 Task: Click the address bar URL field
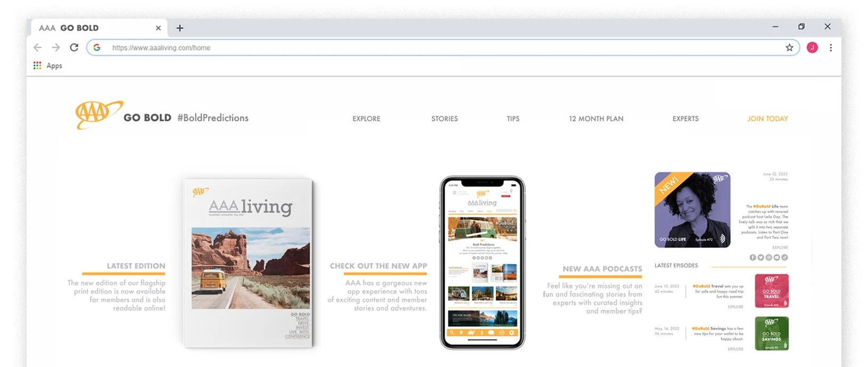[x=443, y=47]
